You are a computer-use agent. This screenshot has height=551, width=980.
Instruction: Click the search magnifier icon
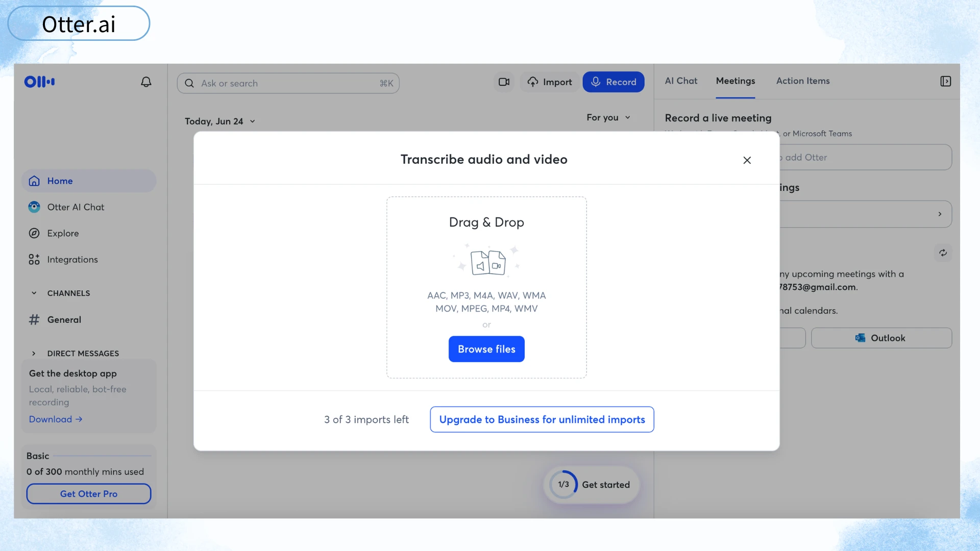pos(189,83)
